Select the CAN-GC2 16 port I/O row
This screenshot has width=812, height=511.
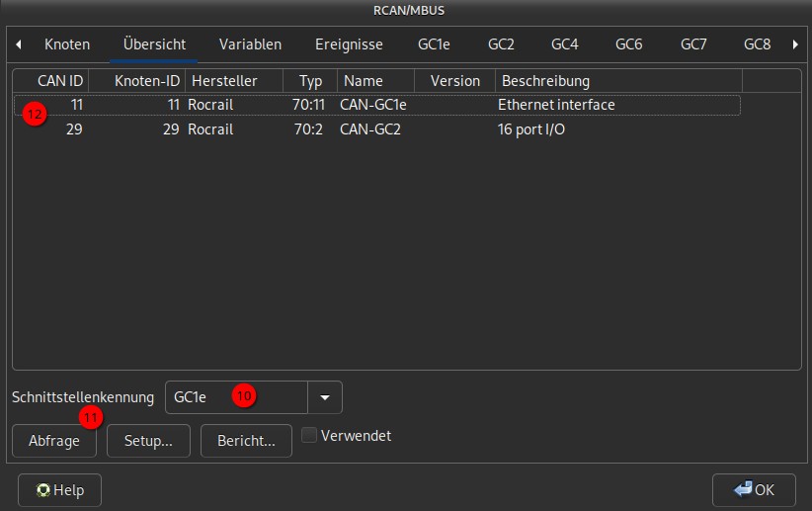pos(375,129)
